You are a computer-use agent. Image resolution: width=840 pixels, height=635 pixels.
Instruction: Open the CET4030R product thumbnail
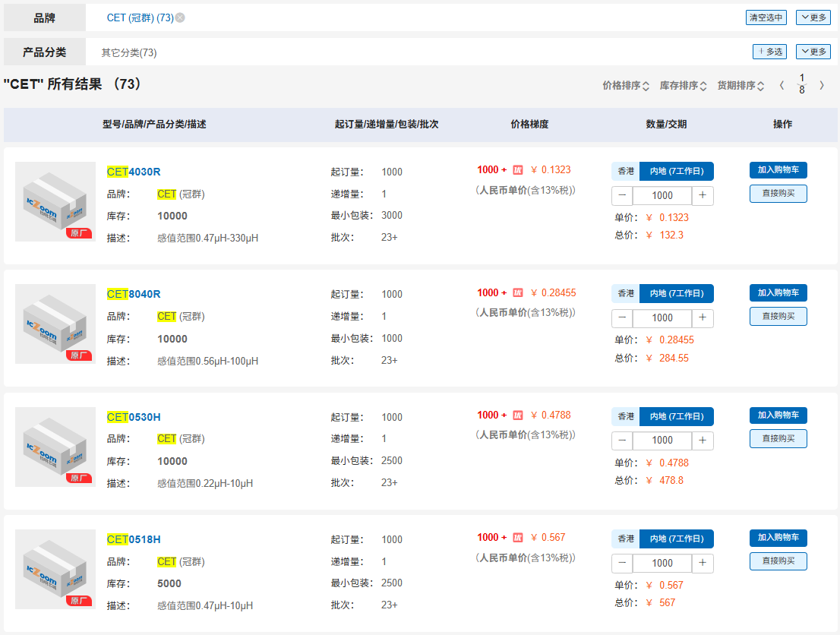(55, 201)
